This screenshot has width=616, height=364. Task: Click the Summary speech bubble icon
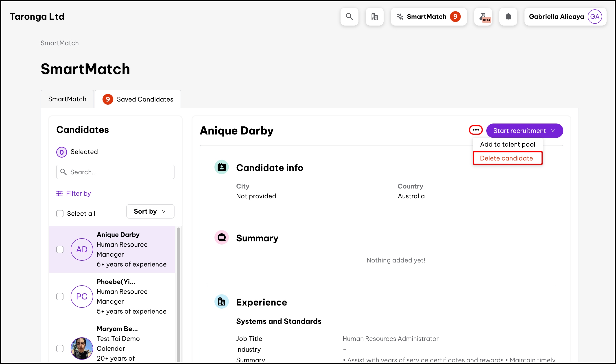tap(222, 238)
